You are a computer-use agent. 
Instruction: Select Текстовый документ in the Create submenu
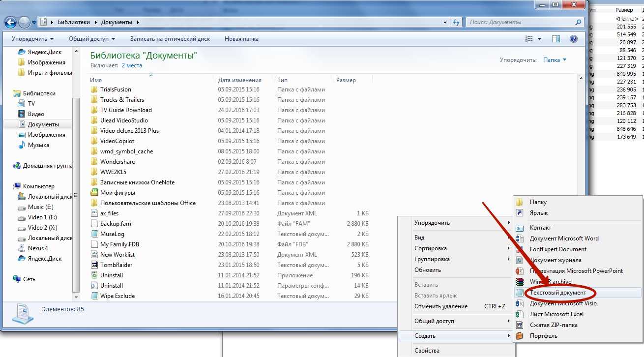(557, 293)
